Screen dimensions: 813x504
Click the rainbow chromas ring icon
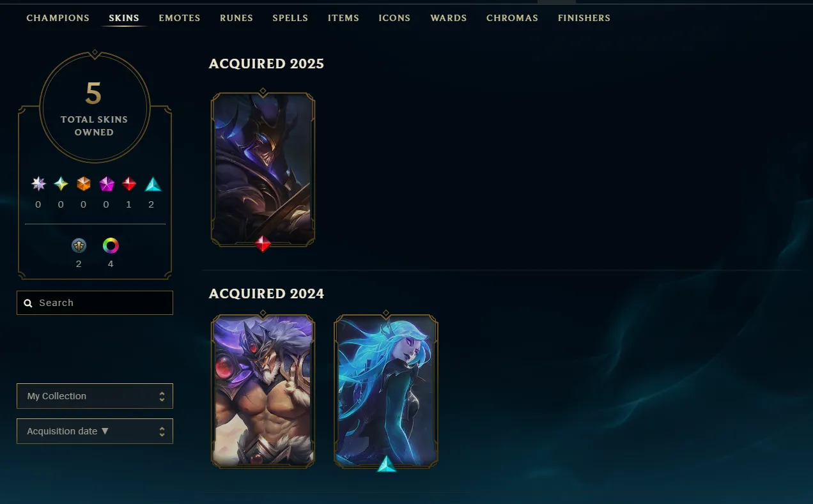111,246
